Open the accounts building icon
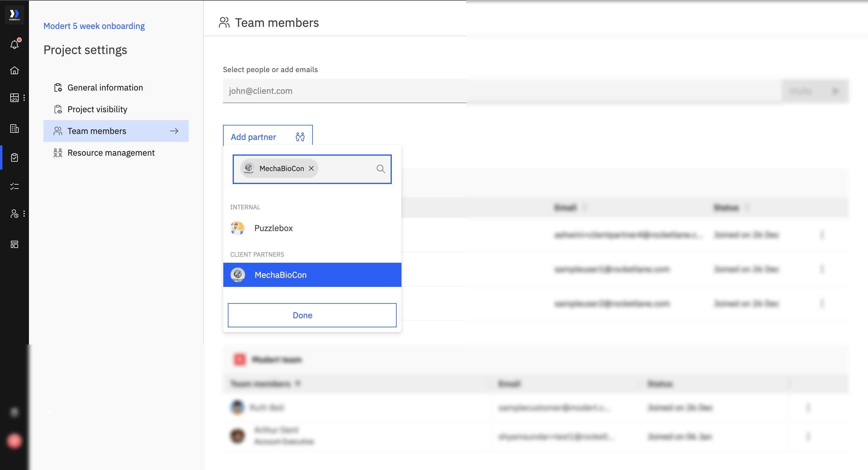This screenshot has width=868, height=470. coord(14,129)
